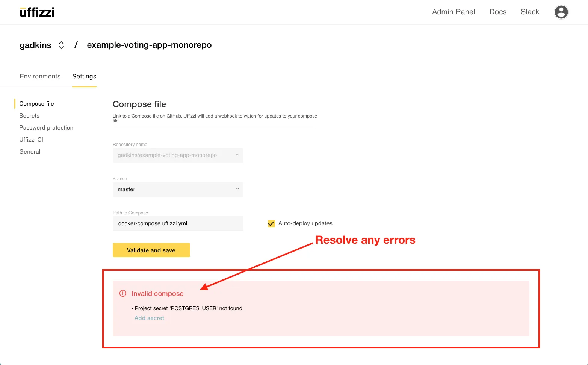The width and height of the screenshot is (588, 365).
Task: Open the Slack link
Action: [530, 12]
